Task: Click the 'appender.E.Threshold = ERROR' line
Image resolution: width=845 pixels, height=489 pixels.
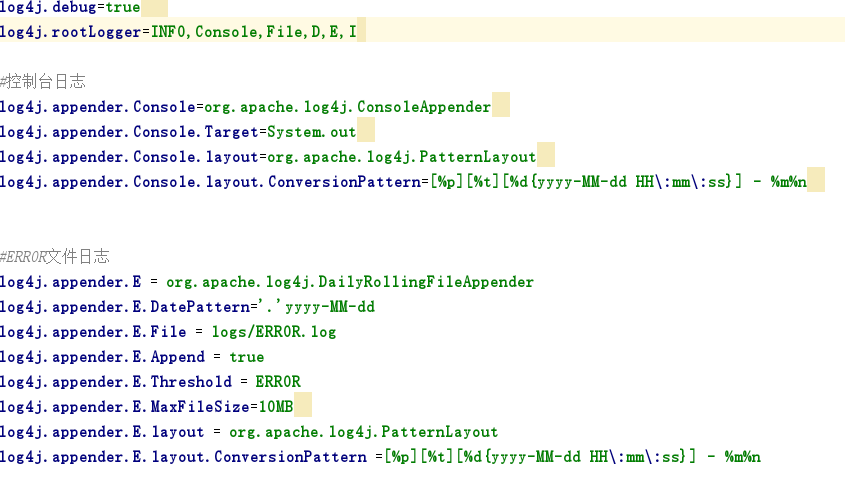Action: tap(150, 382)
